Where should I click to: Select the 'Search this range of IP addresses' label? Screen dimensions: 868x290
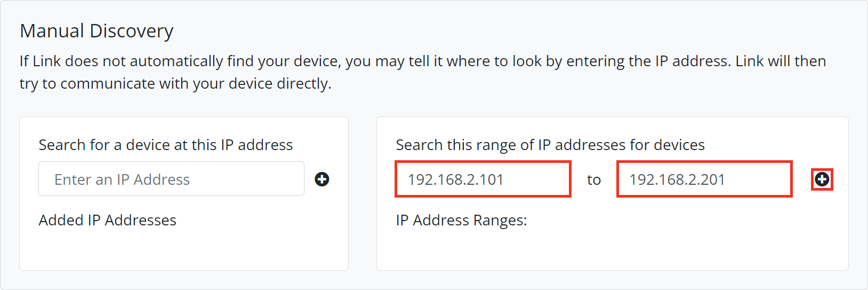550,145
